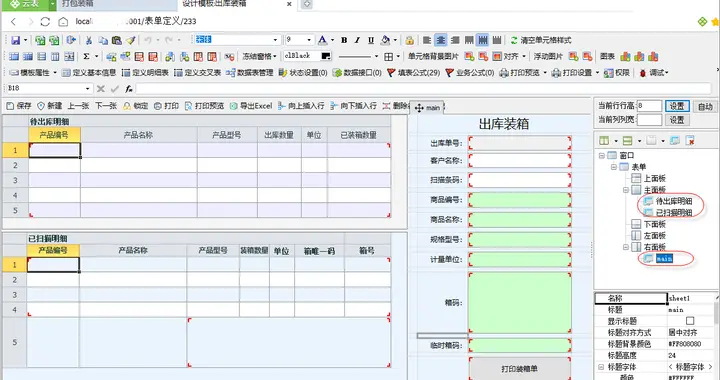Open 数据表管理
The image size is (720, 380).
point(250,73)
